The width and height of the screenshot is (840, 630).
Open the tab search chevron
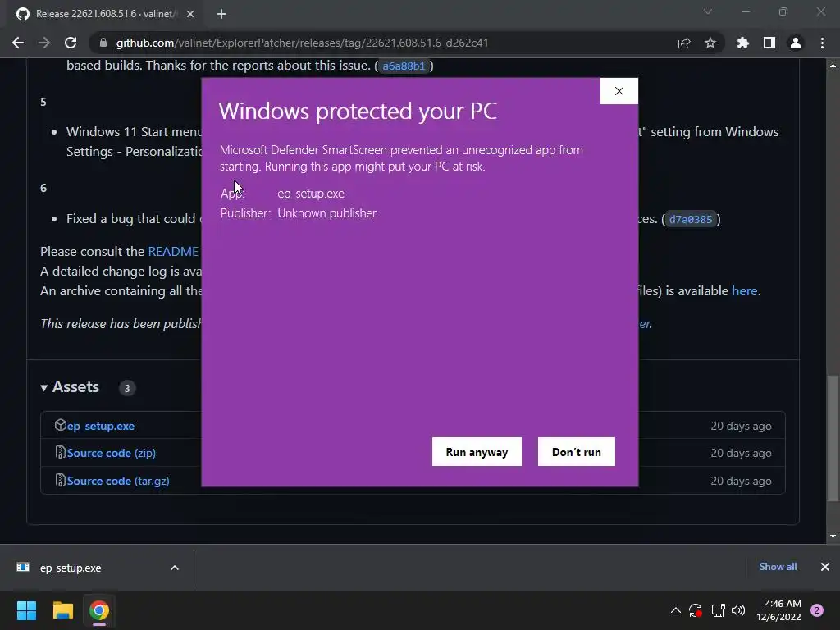tap(708, 11)
